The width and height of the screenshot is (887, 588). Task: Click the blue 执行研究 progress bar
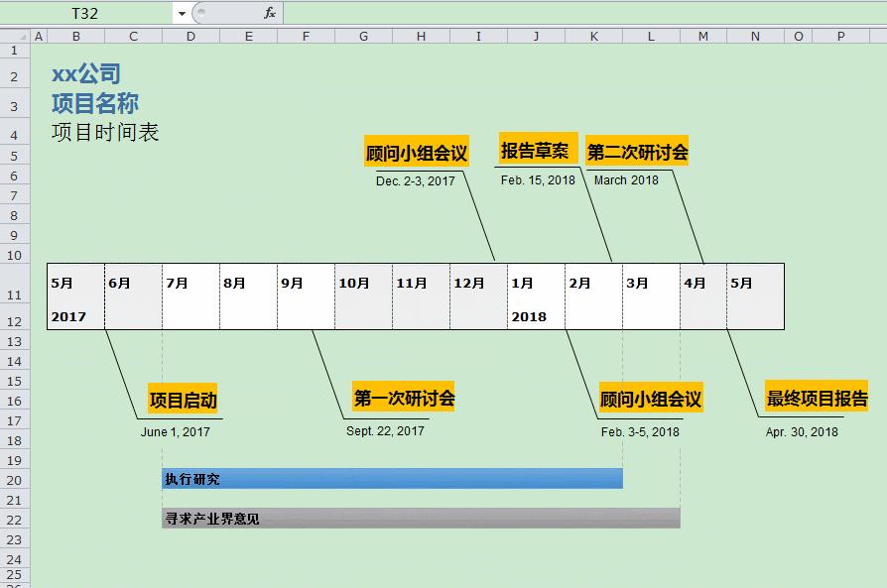tap(392, 478)
